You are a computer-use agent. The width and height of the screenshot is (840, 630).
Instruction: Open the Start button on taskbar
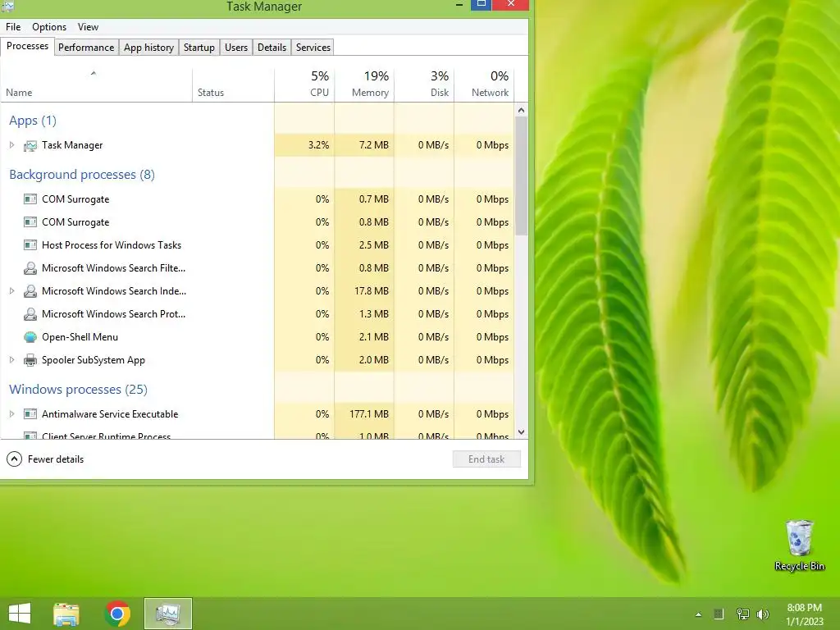(20, 614)
